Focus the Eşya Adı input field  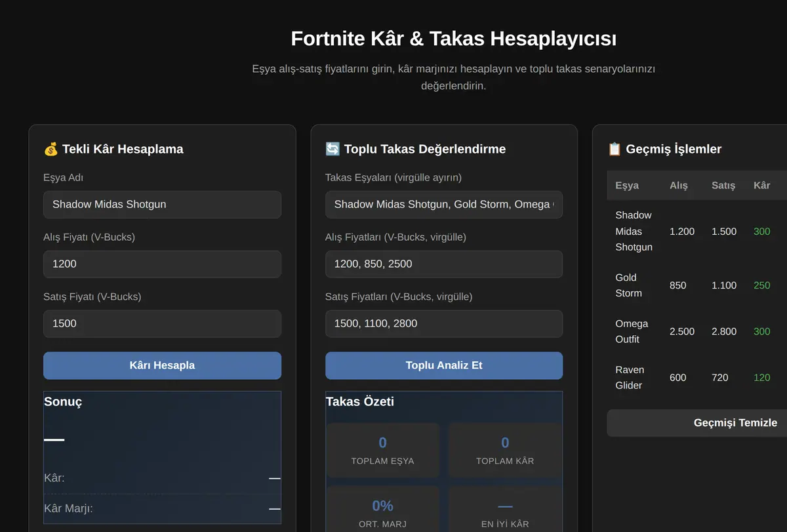click(x=162, y=205)
